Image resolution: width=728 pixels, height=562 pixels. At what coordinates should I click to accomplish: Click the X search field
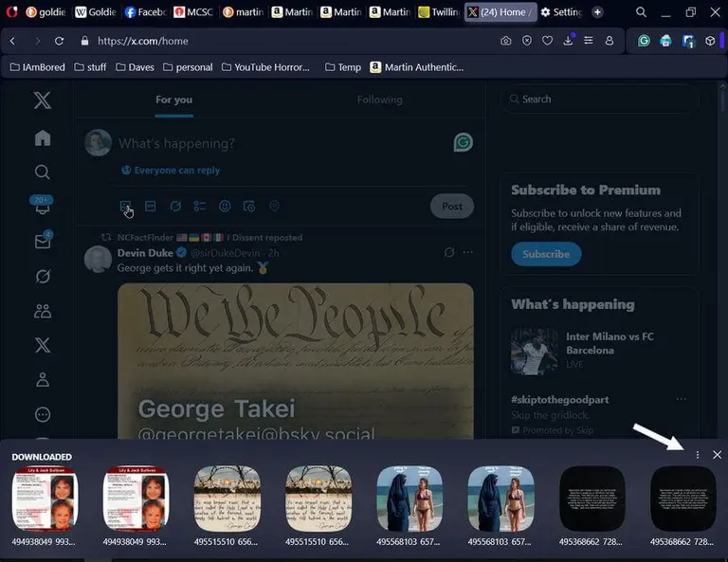(599, 99)
